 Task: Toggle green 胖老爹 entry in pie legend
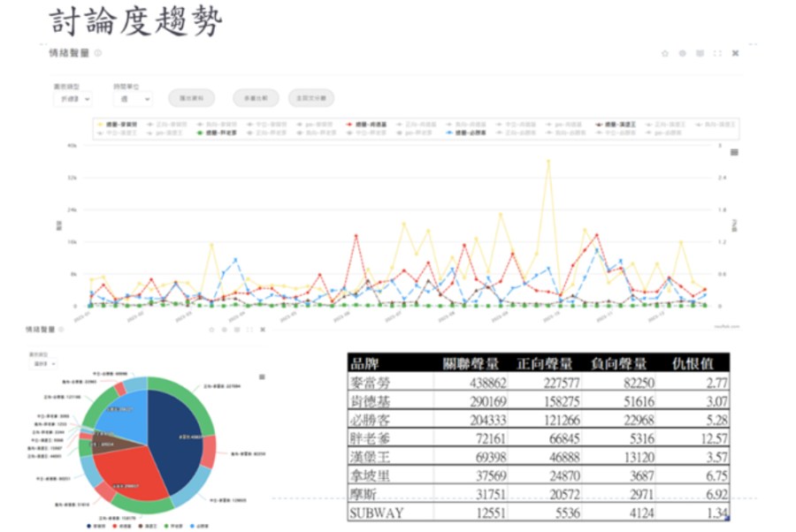coord(174,527)
